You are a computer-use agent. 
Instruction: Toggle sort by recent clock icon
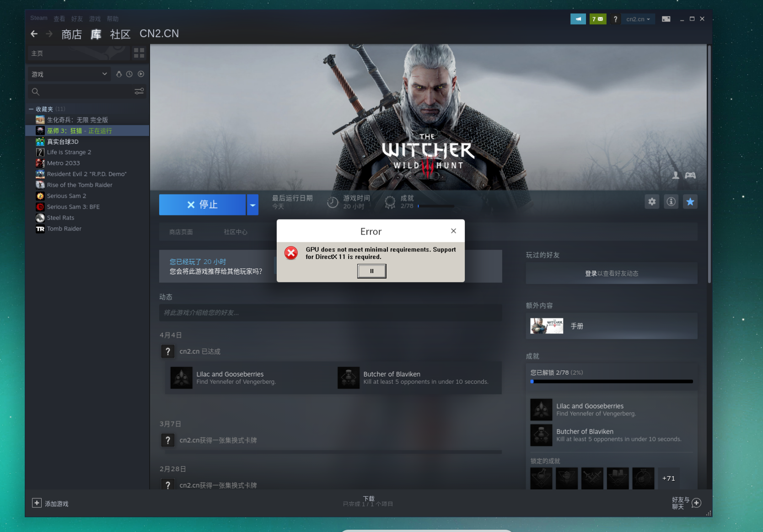pos(129,74)
